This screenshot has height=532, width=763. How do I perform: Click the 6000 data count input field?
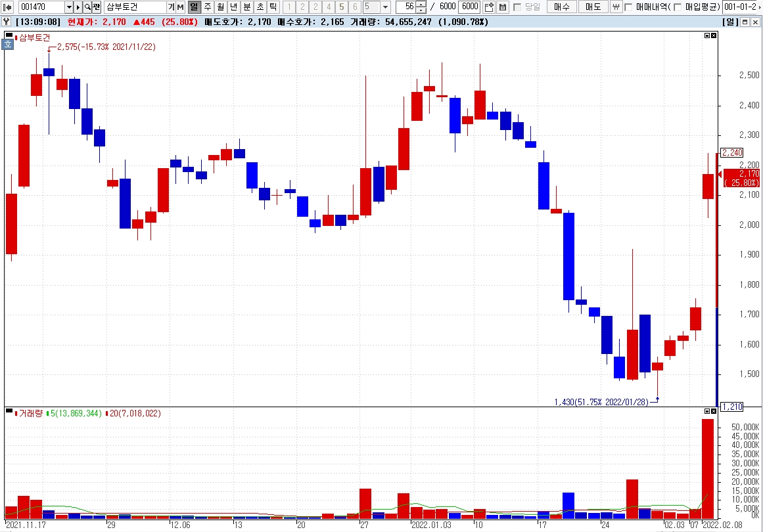pyautogui.click(x=470, y=7)
